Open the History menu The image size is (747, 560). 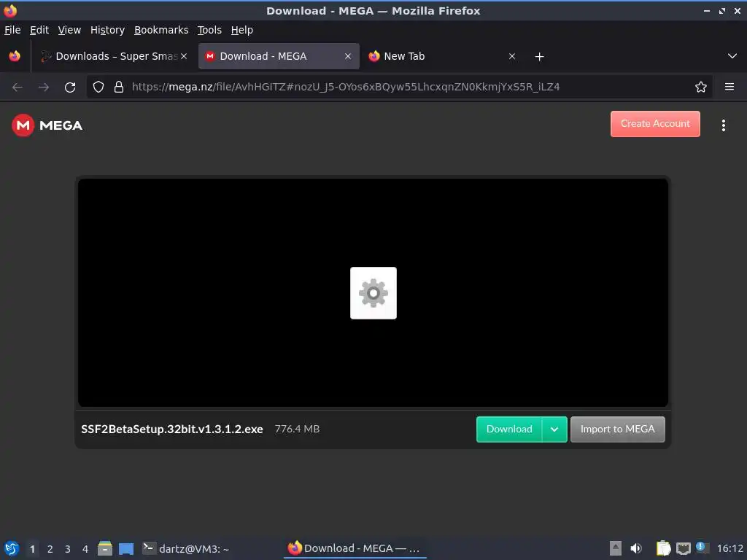tap(108, 30)
